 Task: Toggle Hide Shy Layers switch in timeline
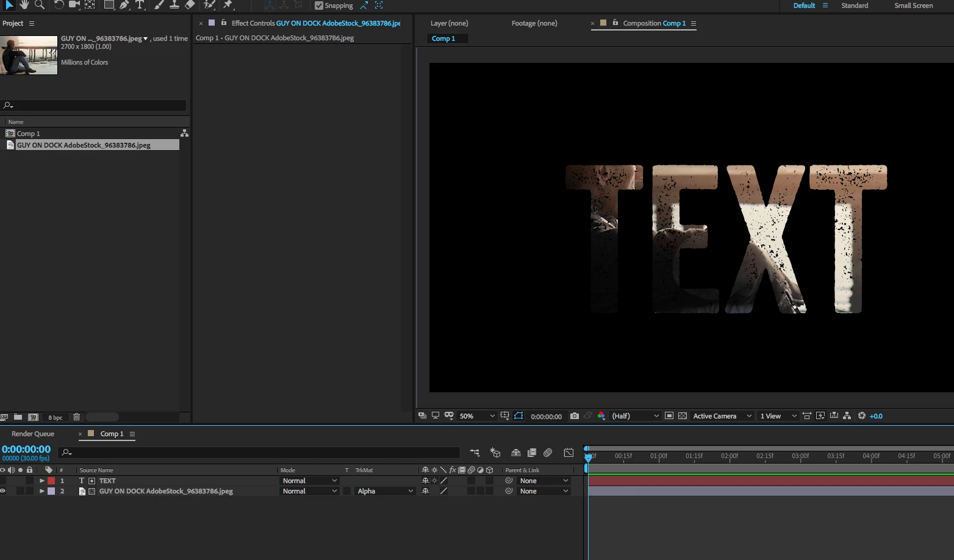click(x=516, y=453)
